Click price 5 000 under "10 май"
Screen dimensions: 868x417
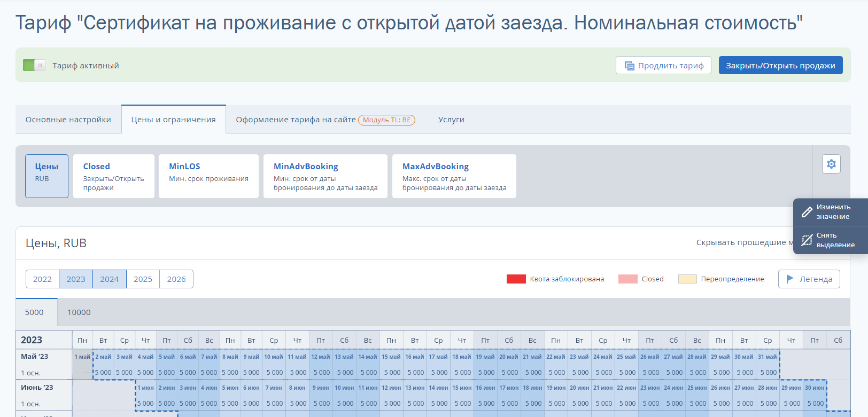click(x=275, y=372)
